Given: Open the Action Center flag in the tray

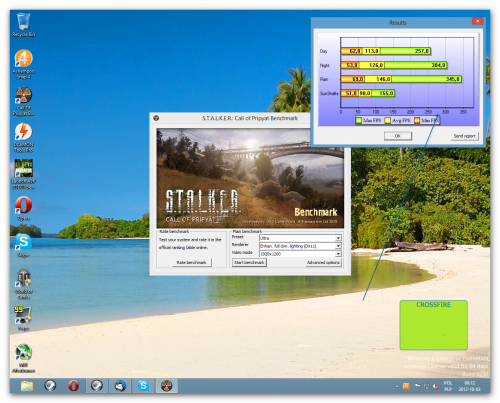Looking at the screenshot, I should 417,386.
